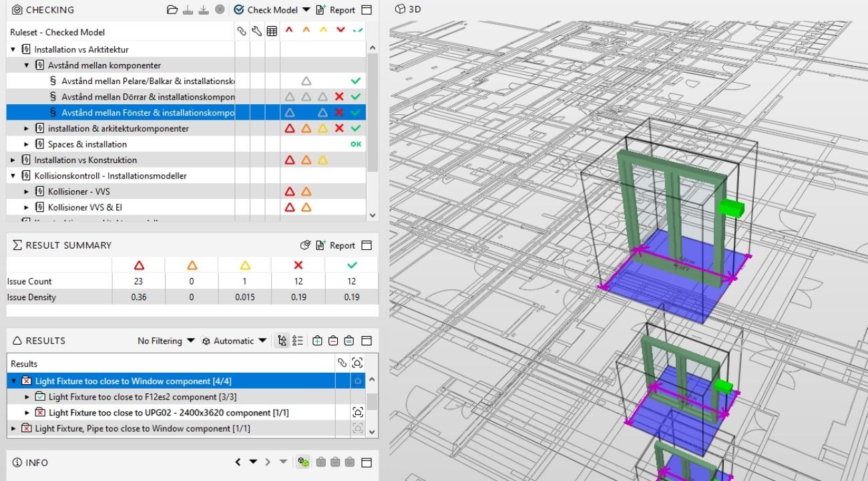The width and height of the screenshot is (868, 481).
Task: Toggle red triangle on Kollisioner - VVS row
Action: (290, 192)
